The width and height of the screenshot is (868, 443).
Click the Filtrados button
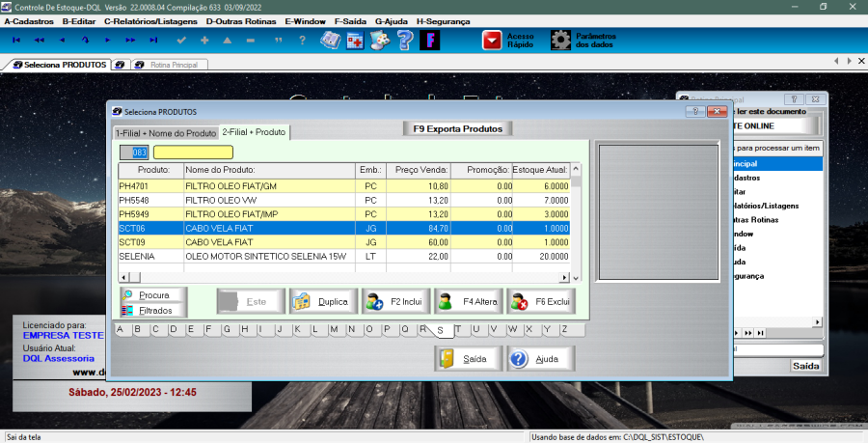153,310
